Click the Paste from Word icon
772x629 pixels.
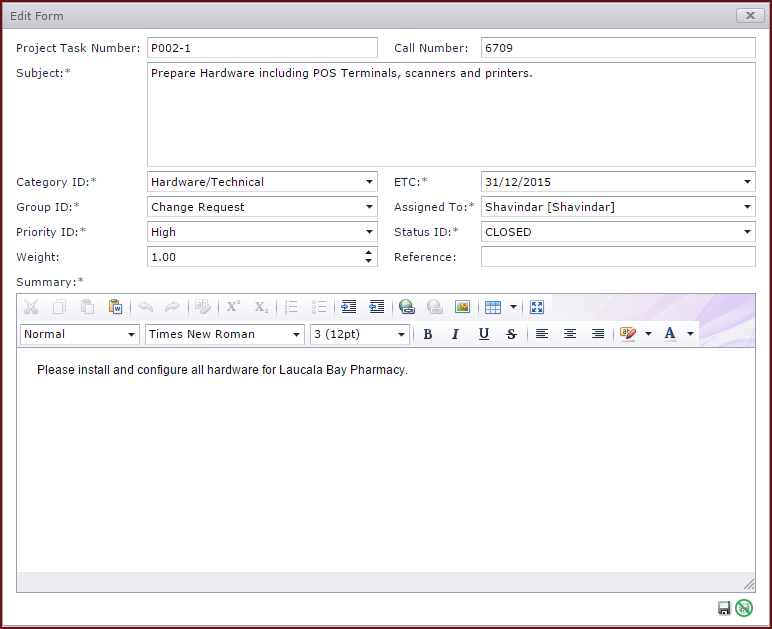pos(115,307)
